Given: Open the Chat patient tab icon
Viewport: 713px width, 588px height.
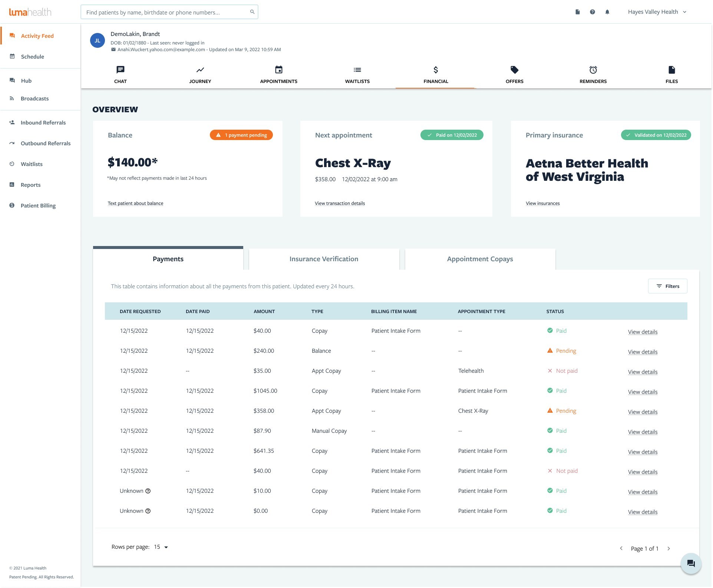Looking at the screenshot, I should coord(121,70).
